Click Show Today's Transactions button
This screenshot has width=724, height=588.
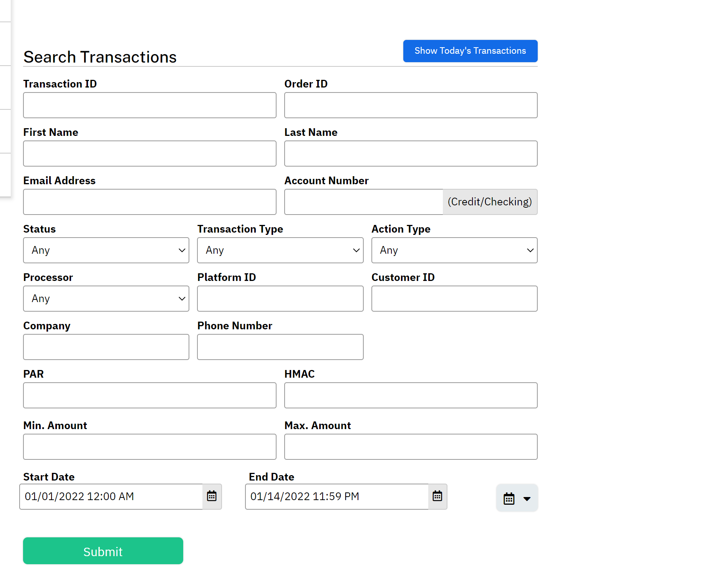(470, 51)
